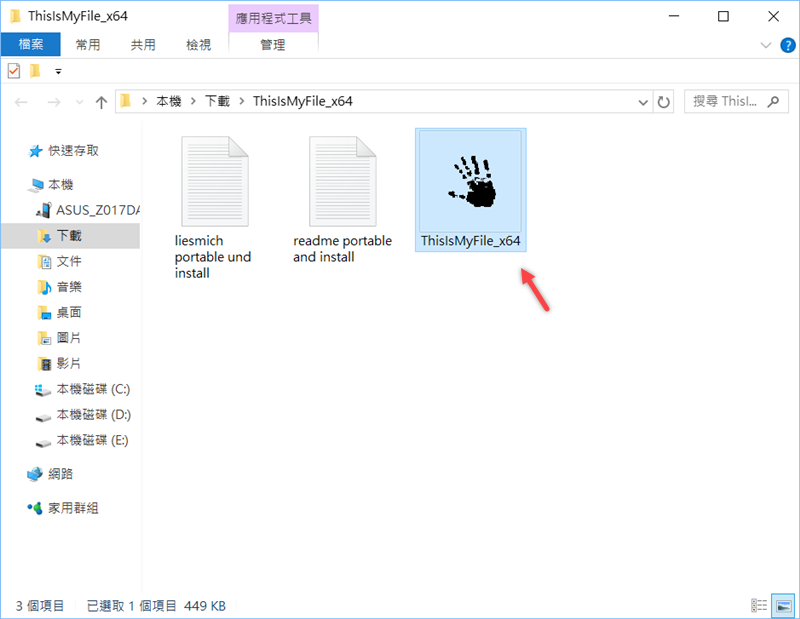This screenshot has width=800, height=619.
Task: Go forward with the forward arrow
Action: coord(54,102)
